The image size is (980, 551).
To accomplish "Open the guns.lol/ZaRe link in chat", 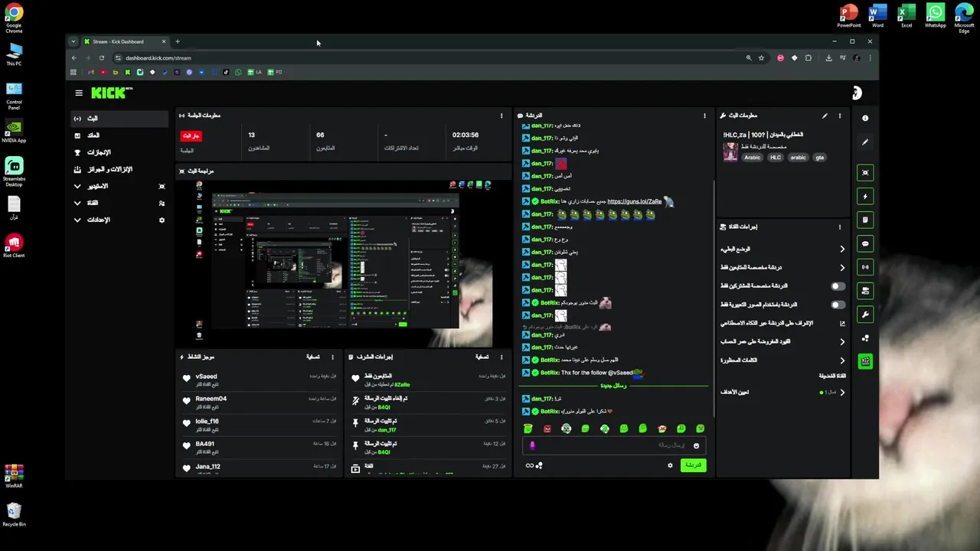I will click(x=634, y=201).
